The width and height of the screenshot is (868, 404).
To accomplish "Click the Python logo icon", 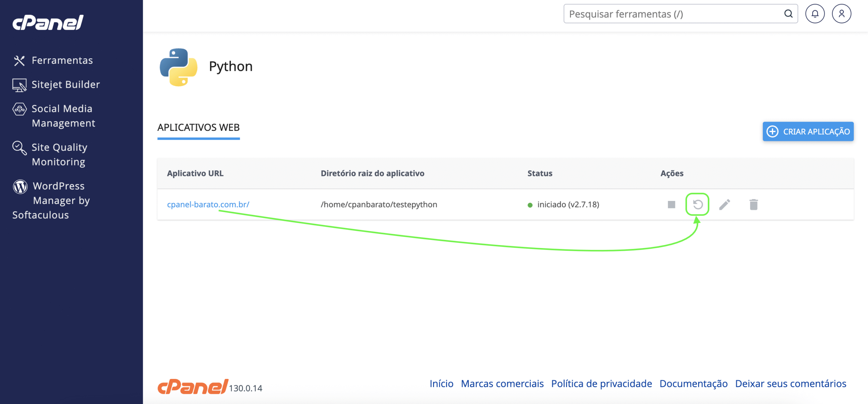I will (178, 67).
